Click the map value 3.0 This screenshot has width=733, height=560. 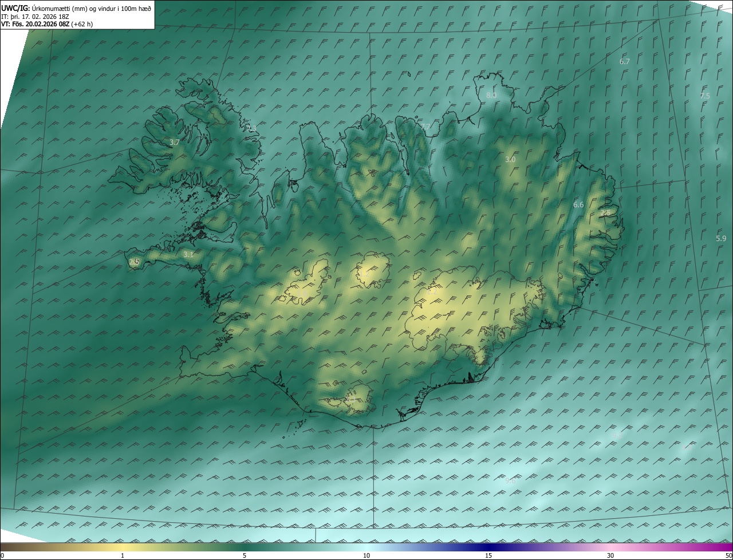(x=510, y=159)
